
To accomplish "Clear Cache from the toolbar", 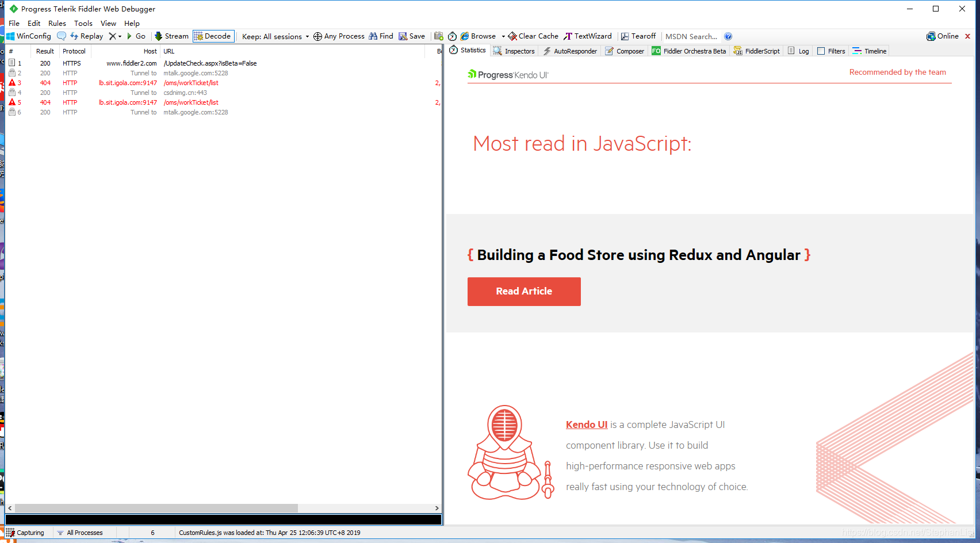I will [x=533, y=36].
